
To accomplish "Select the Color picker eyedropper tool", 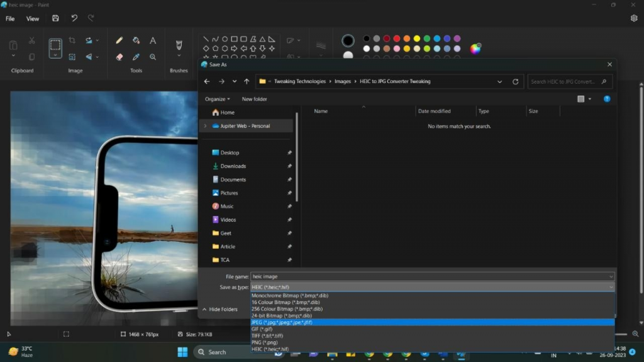I will pos(136,57).
